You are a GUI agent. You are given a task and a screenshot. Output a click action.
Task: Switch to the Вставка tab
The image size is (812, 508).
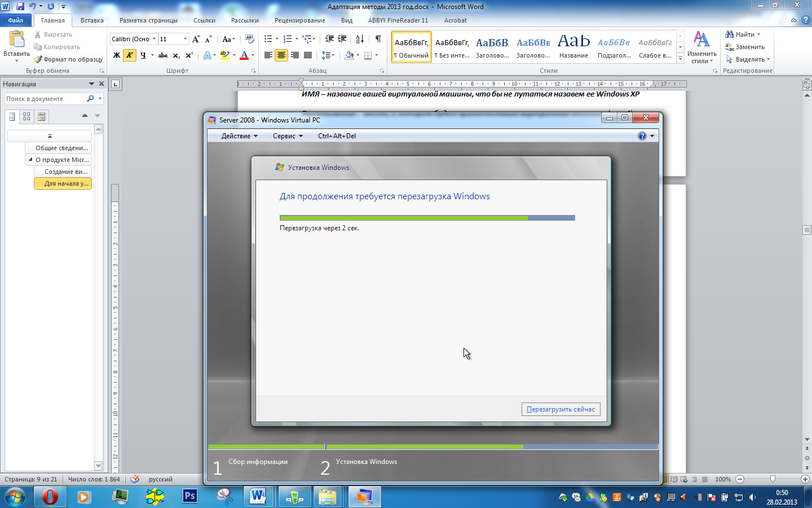(92, 20)
